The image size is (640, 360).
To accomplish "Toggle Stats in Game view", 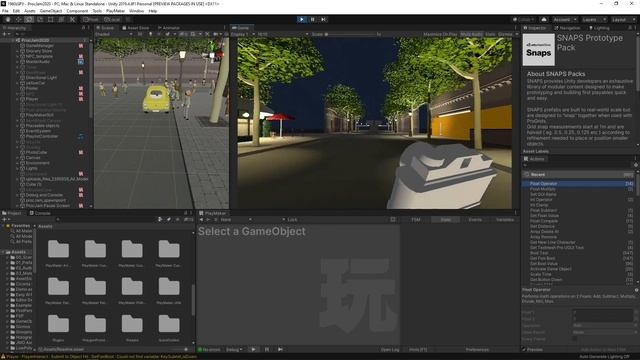I will coord(490,34).
